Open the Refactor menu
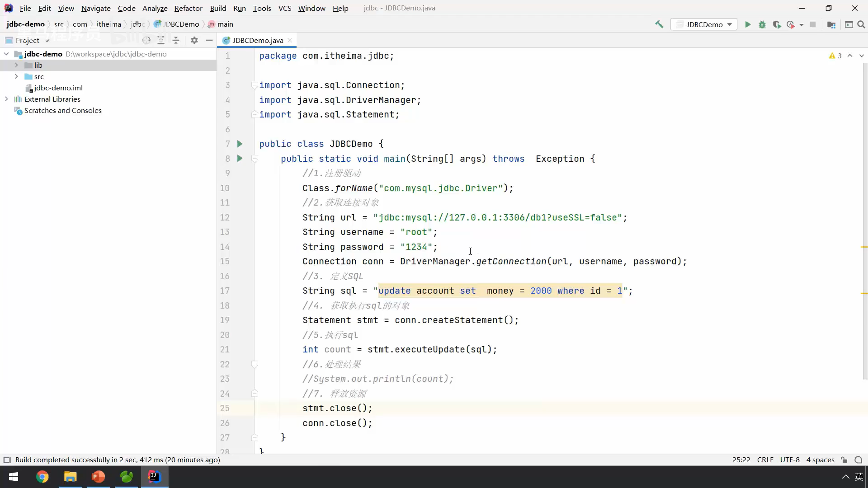The height and width of the screenshot is (488, 868). click(188, 8)
